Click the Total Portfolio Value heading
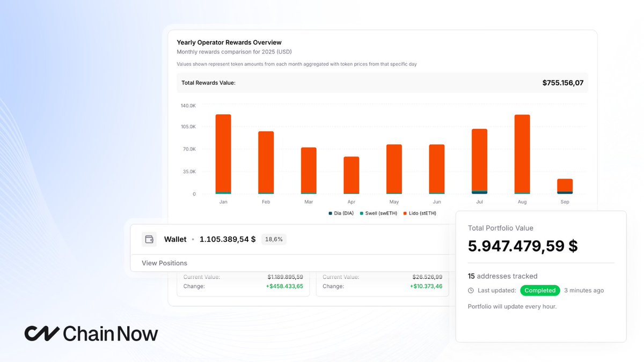 tap(501, 228)
